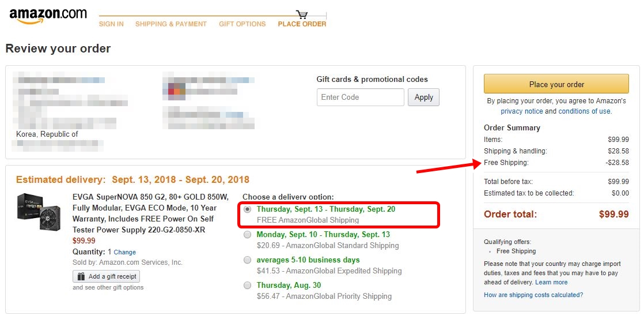This screenshot has width=644, height=319.
Task: Click the gift icon on Add a gift receipt
Action: tap(81, 276)
